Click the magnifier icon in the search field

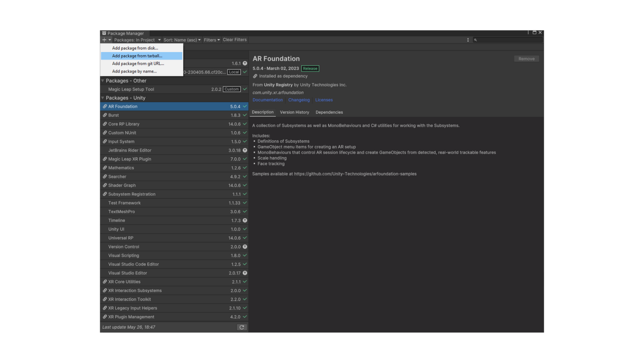tap(476, 40)
